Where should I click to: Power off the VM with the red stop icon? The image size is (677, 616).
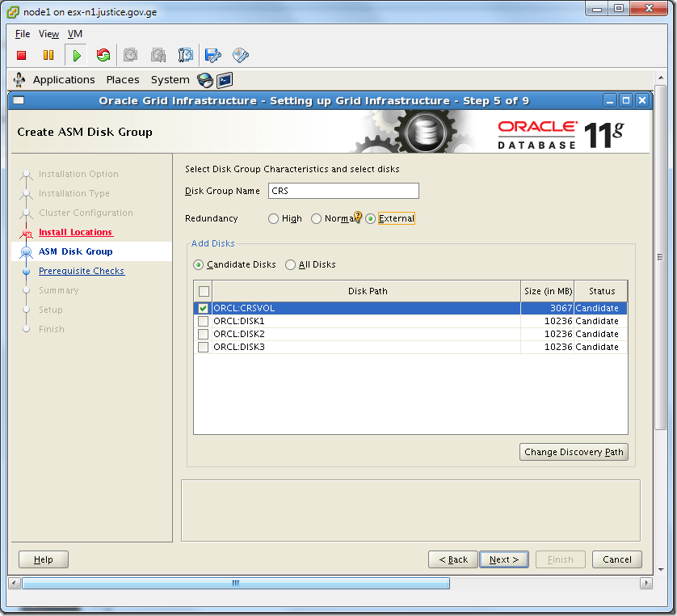point(22,55)
